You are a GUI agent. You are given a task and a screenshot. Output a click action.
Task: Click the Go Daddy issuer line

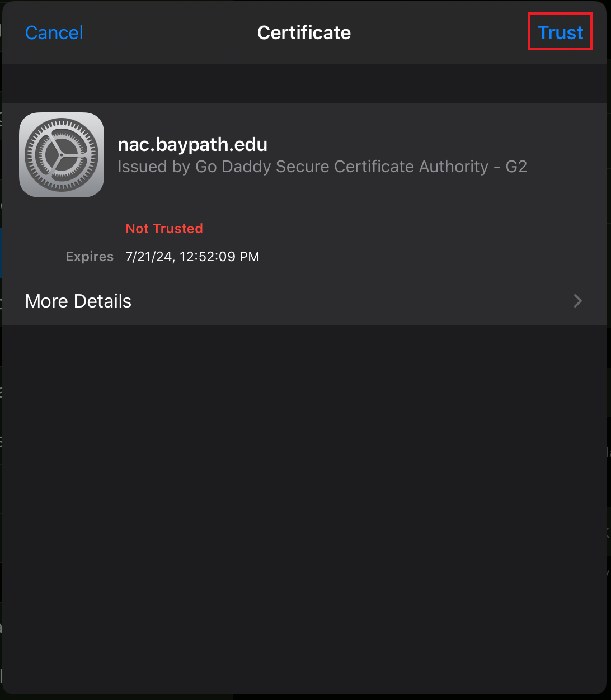pyautogui.click(x=322, y=167)
